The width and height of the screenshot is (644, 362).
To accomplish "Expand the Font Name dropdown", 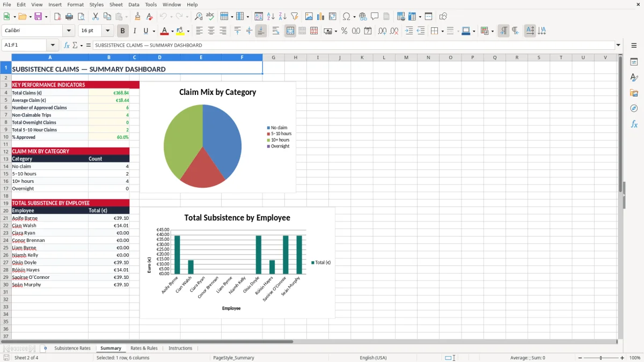I will (68, 31).
